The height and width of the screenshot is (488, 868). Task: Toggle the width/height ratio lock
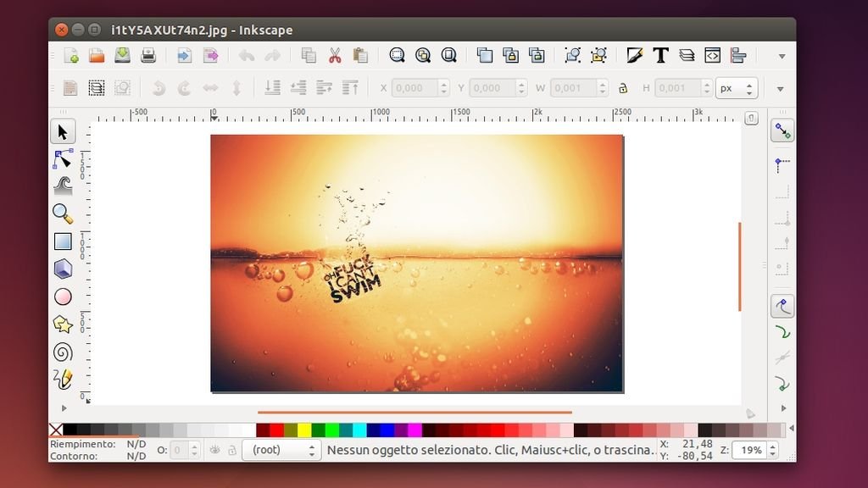[623, 88]
